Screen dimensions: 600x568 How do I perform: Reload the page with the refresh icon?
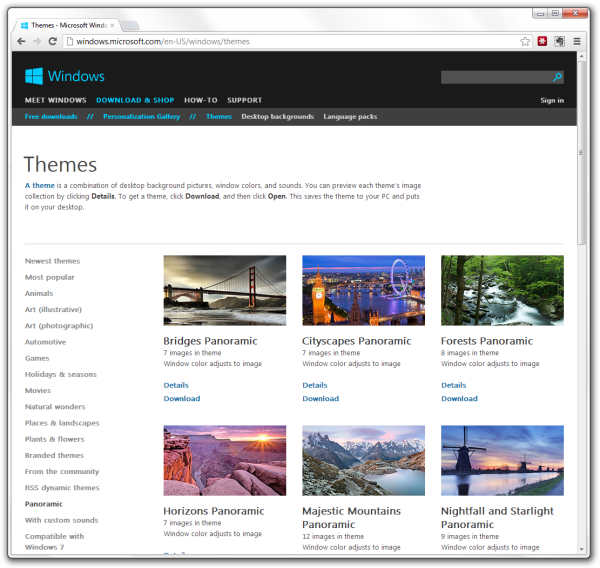53,41
